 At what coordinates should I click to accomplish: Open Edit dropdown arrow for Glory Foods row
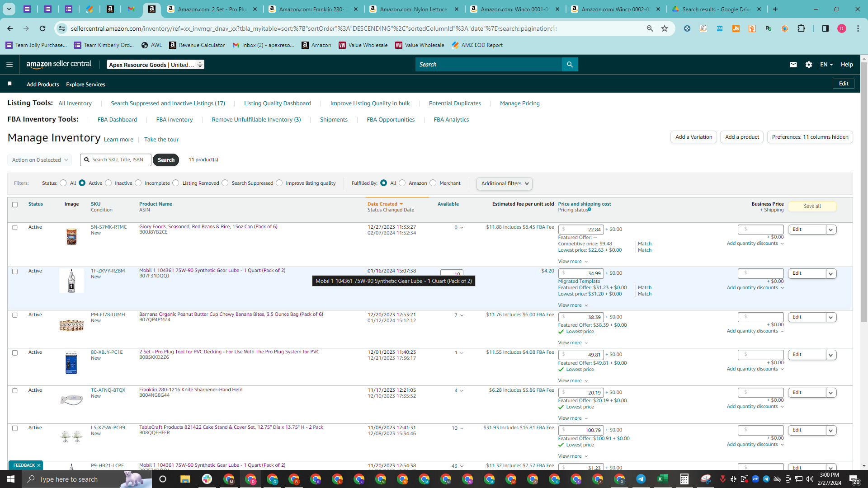pyautogui.click(x=830, y=230)
